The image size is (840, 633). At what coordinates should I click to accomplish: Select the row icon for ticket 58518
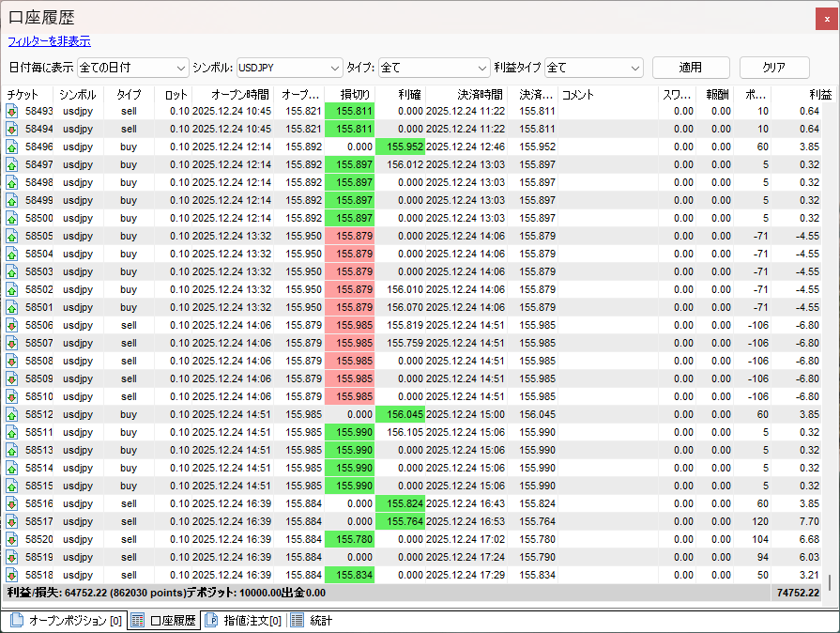click(12, 575)
